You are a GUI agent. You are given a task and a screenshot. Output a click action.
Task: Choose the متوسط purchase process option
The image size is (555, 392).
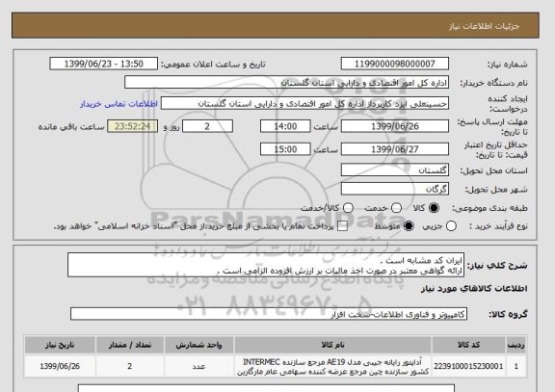[409, 226]
